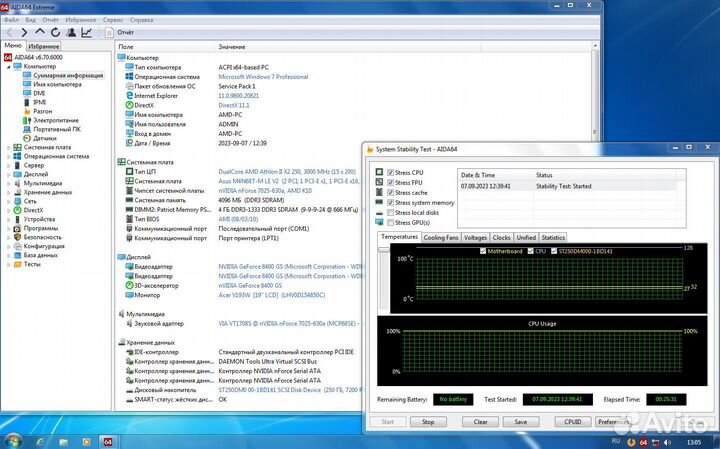Image resolution: width=720 pixels, height=449 pixels.
Task: Click the Stop button in Stability Test
Action: [x=428, y=422]
